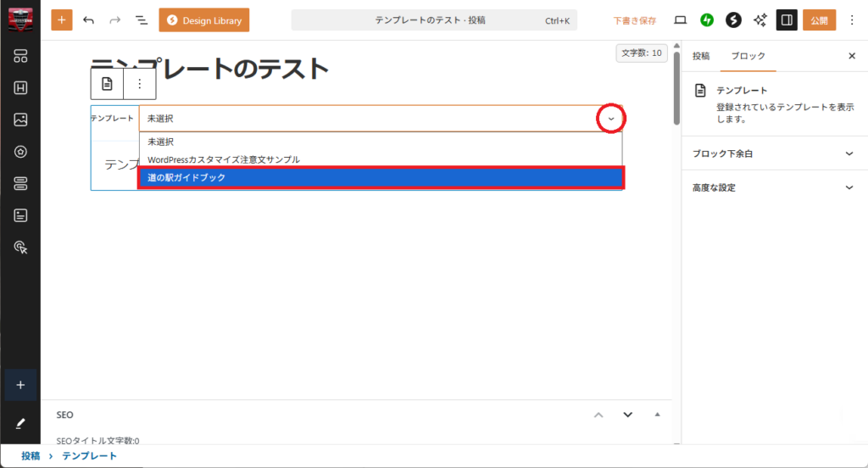Open the block inserter plus button
Image resolution: width=868 pixels, height=468 pixels.
61,20
